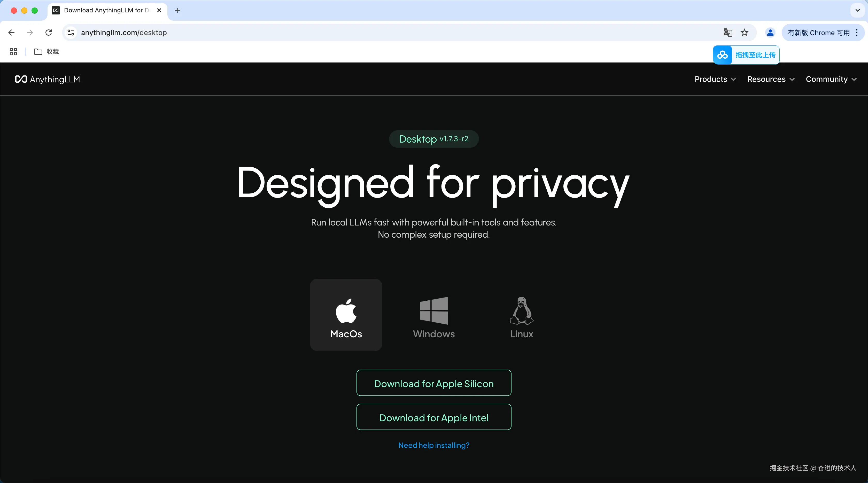The width and height of the screenshot is (868, 483).
Task: Expand the Resources dropdown menu
Action: coord(771,79)
